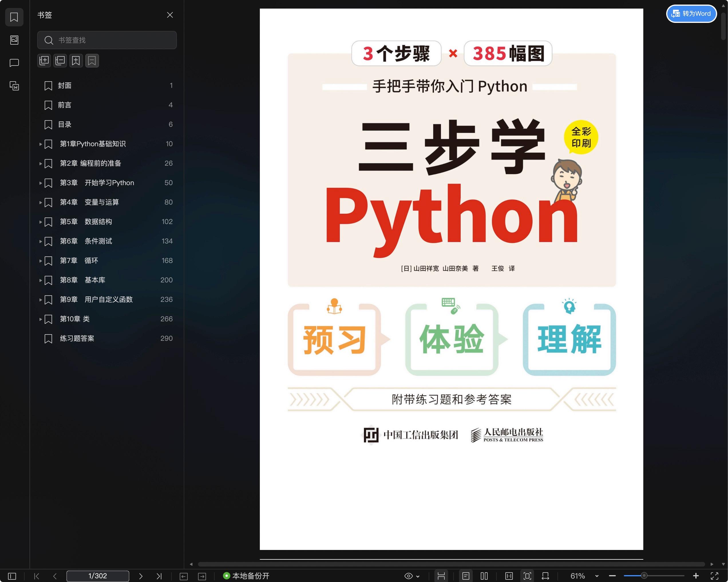This screenshot has width=728, height=582.
Task: Select the 封面 bookmark
Action: [x=107, y=85]
